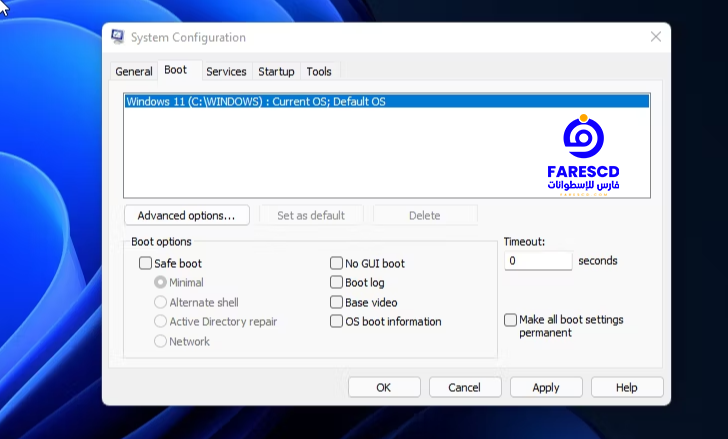Click the Set as default button

coord(311,215)
